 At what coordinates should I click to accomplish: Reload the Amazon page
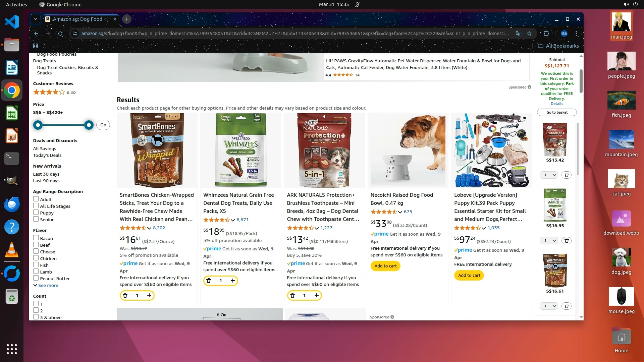click(60, 34)
